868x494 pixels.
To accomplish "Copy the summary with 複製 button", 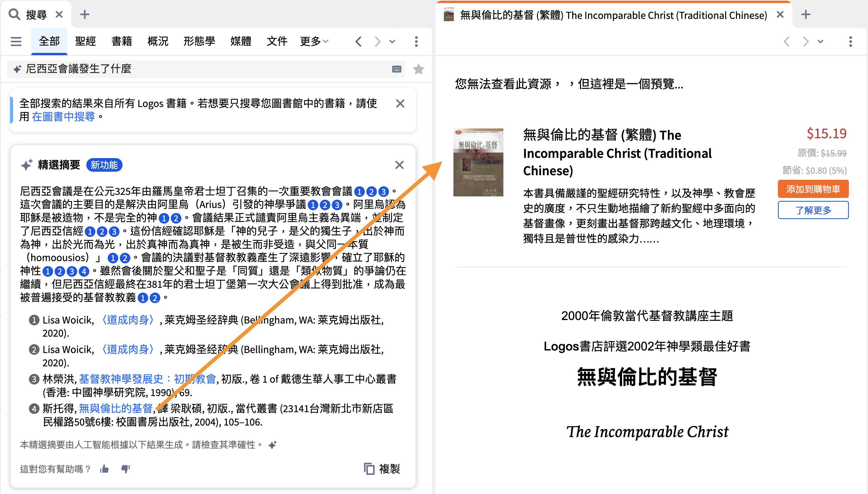I will 382,469.
